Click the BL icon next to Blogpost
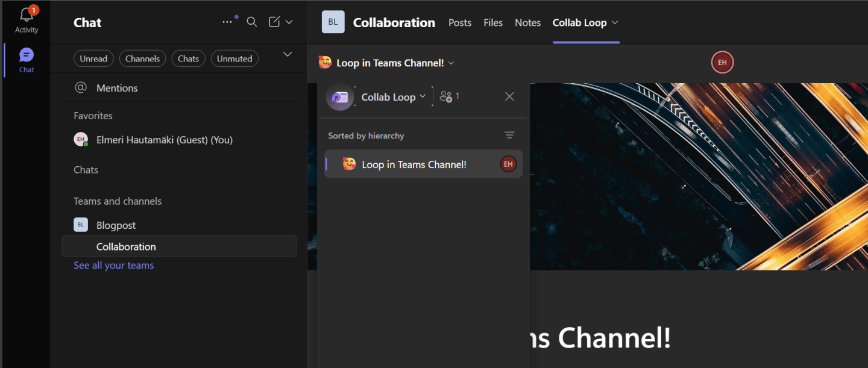Screen dimensions: 868x368 [x=81, y=225]
